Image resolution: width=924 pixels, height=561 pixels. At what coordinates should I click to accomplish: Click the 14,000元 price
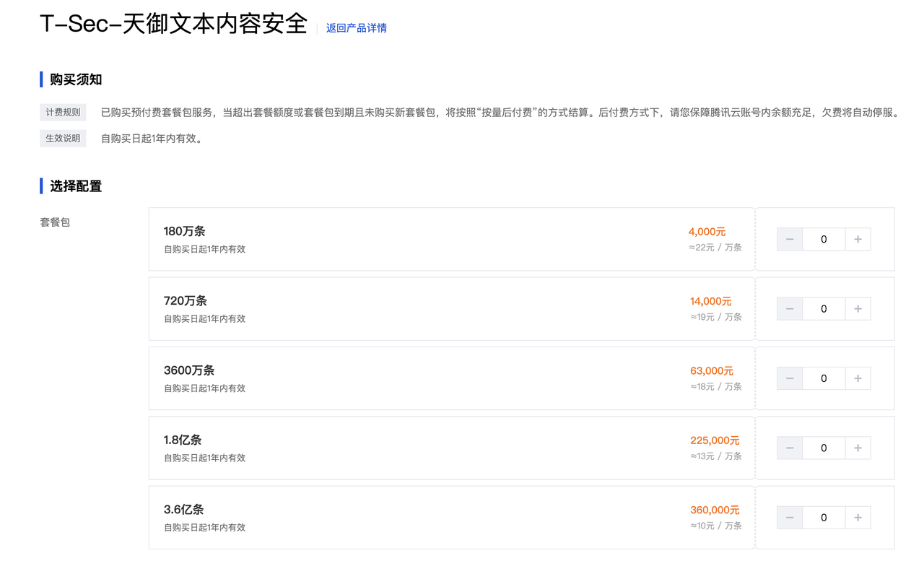pyautogui.click(x=711, y=301)
